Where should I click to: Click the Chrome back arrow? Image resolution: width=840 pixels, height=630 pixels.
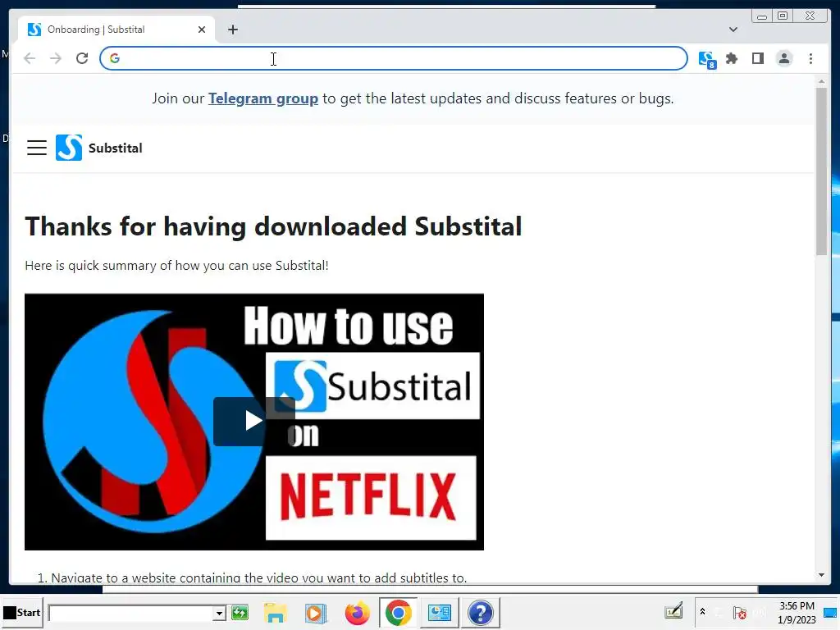[30, 58]
